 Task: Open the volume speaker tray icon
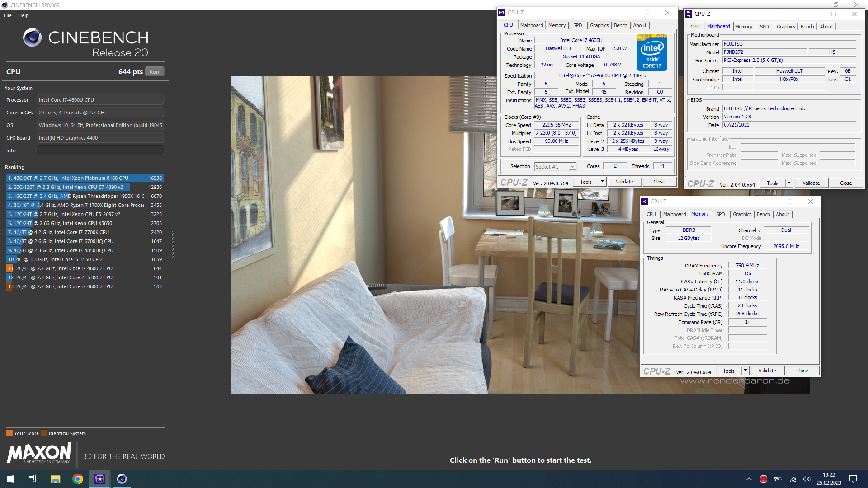(807, 479)
